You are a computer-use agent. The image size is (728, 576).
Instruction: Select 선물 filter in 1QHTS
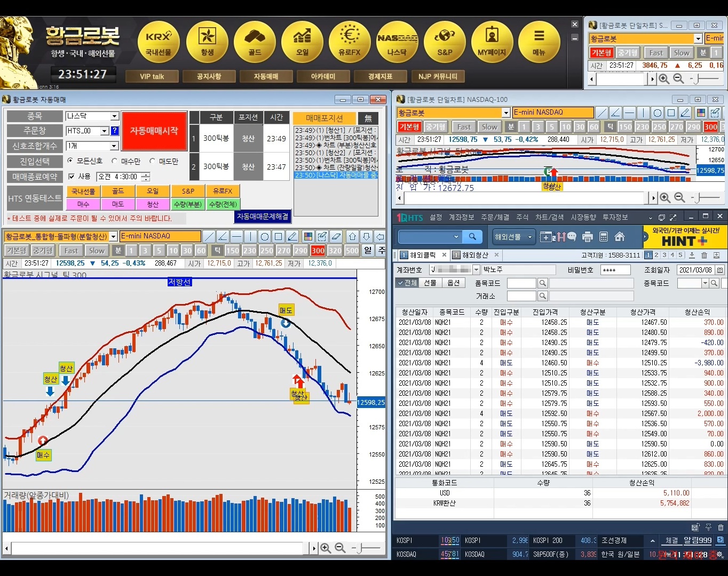tap(430, 283)
